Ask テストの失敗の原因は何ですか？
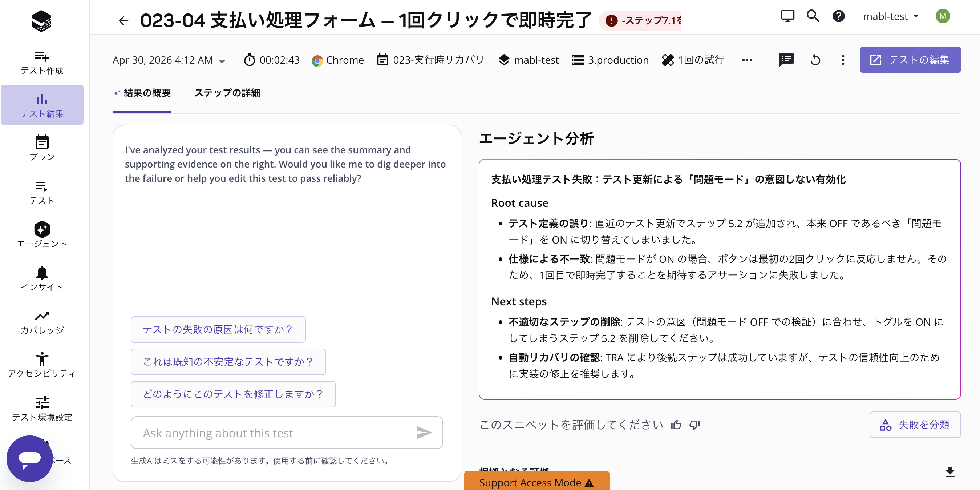980x490 pixels. [x=218, y=329]
